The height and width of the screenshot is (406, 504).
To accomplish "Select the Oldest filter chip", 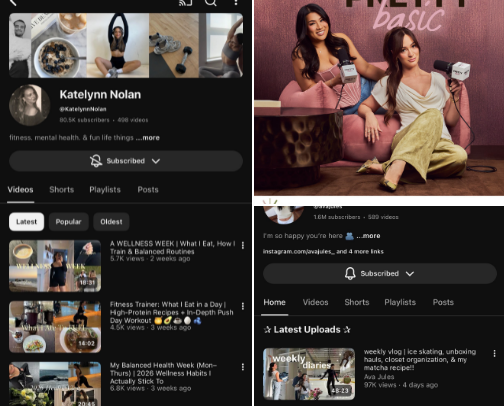I will coord(111,222).
